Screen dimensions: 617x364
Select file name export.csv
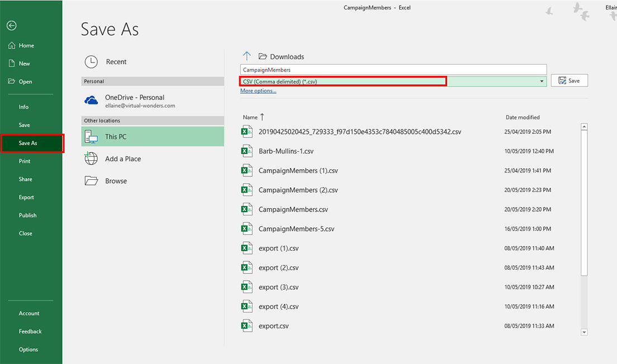(x=273, y=326)
